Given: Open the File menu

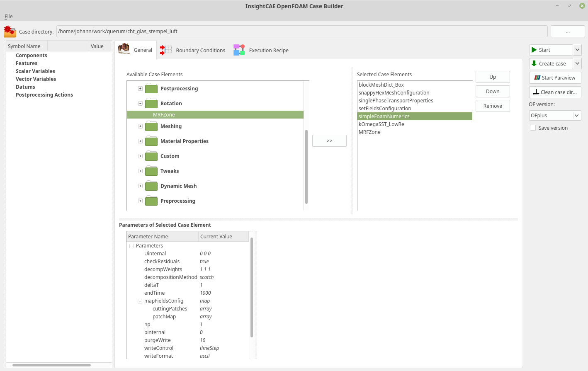Looking at the screenshot, I should (x=9, y=16).
